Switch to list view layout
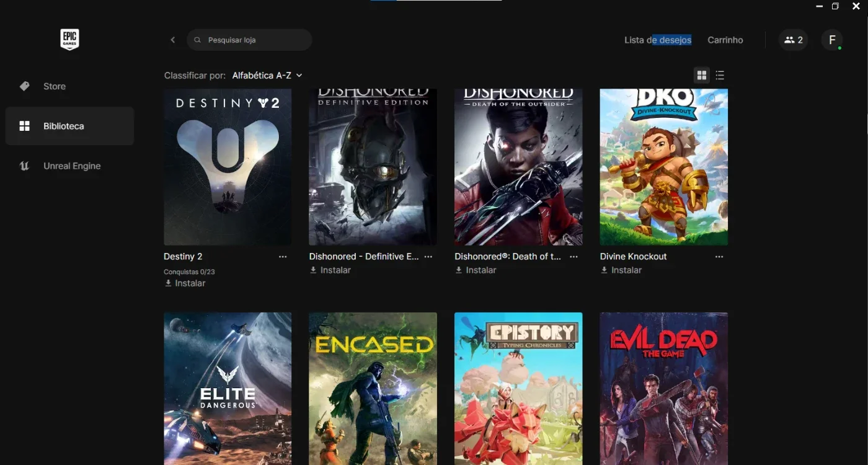Viewport: 868px width, 465px height. pyautogui.click(x=720, y=75)
